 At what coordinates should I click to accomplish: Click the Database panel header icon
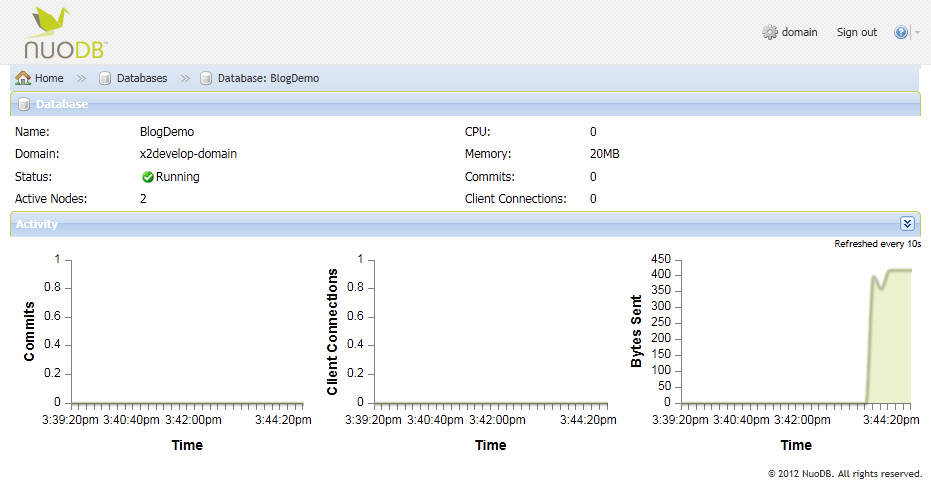(24, 105)
